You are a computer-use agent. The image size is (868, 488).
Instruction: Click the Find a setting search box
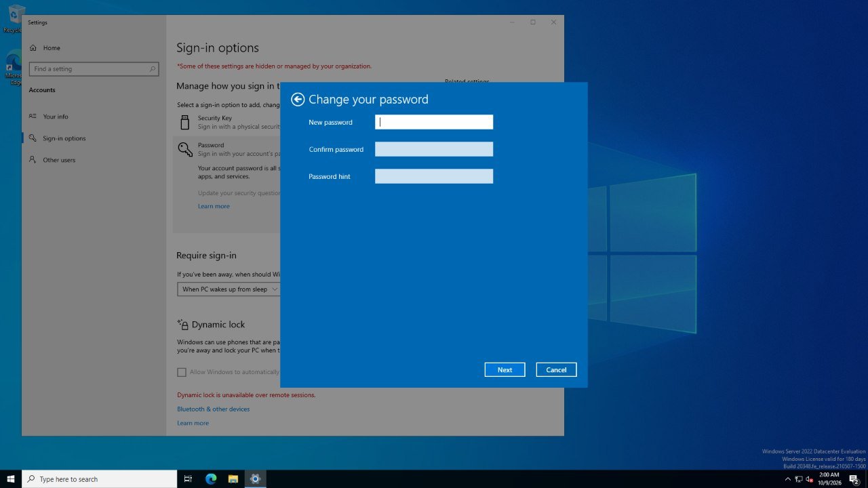(x=94, y=69)
